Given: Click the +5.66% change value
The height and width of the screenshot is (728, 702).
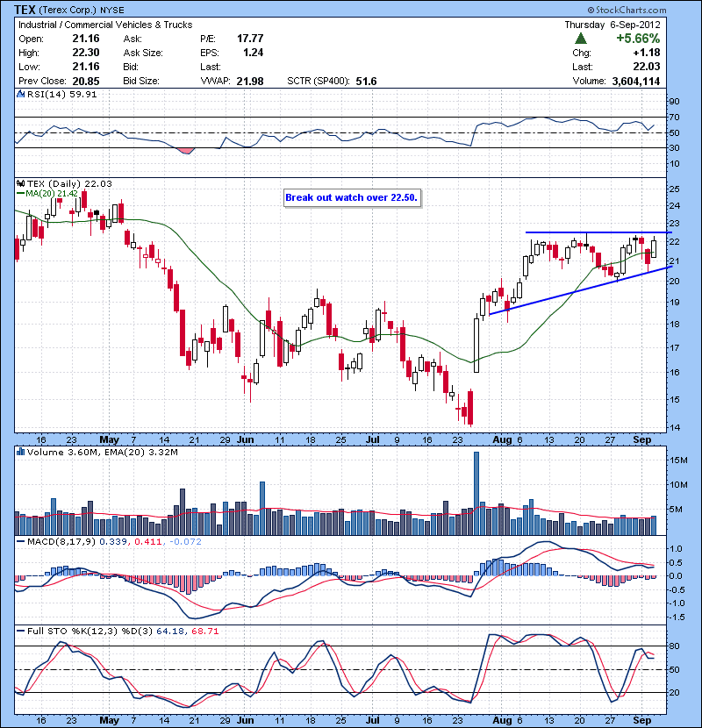Looking at the screenshot, I should pos(638,39).
